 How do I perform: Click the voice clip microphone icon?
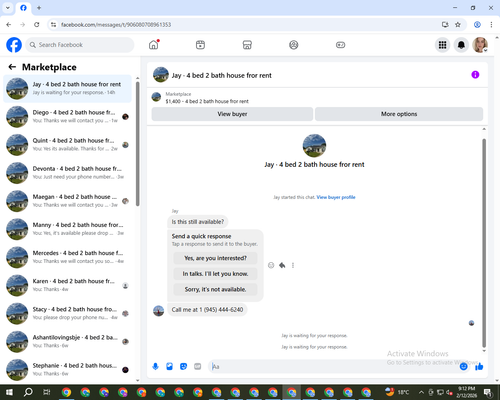[x=155, y=367]
